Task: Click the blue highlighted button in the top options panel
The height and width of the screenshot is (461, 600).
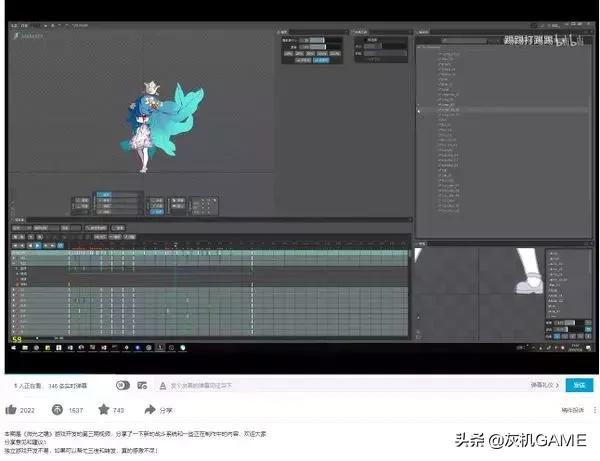Action: coord(321,60)
